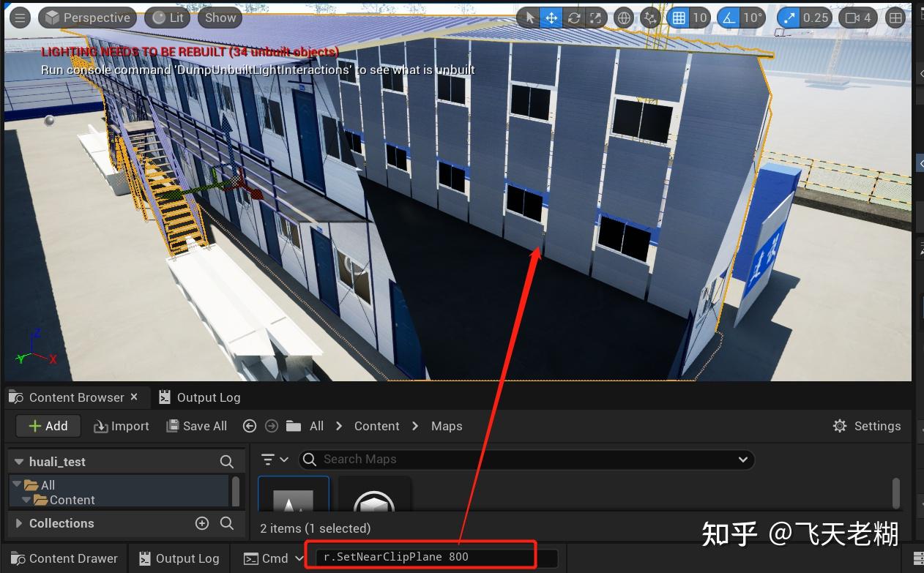Click Save All
924x573 pixels.
tap(196, 425)
